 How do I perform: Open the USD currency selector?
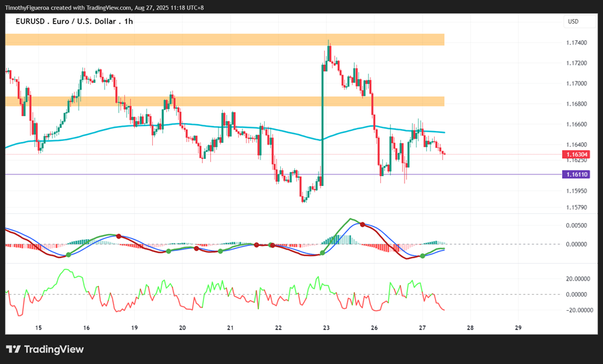pyautogui.click(x=579, y=22)
